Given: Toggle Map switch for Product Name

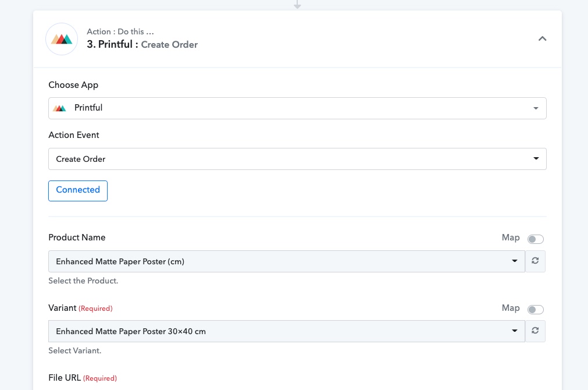Looking at the screenshot, I should [x=535, y=239].
